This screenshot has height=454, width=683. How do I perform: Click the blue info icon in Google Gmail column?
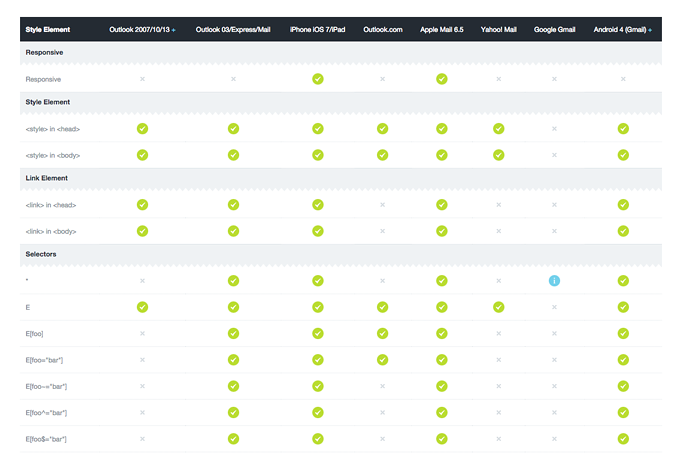click(554, 281)
